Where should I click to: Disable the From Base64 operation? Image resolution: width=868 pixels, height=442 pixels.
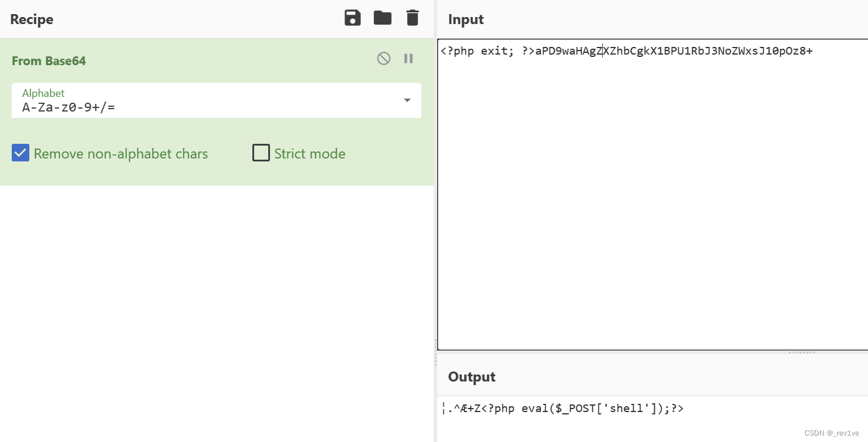point(384,58)
